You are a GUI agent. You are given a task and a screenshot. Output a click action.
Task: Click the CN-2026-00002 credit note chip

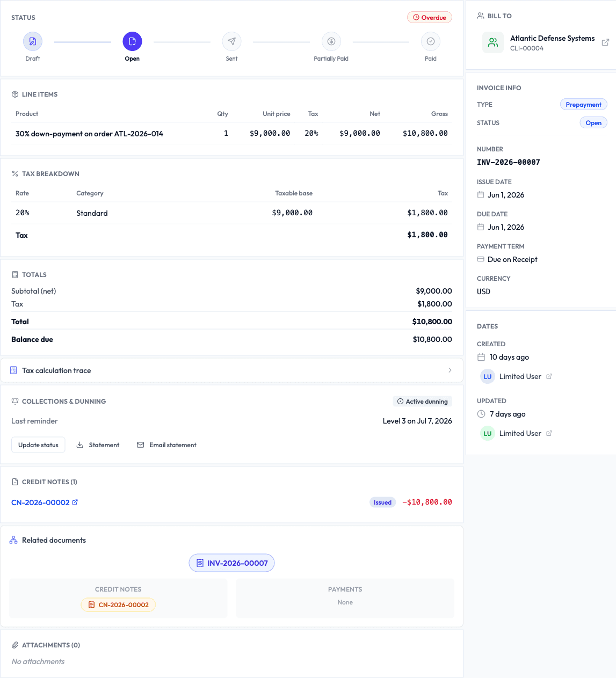(118, 605)
